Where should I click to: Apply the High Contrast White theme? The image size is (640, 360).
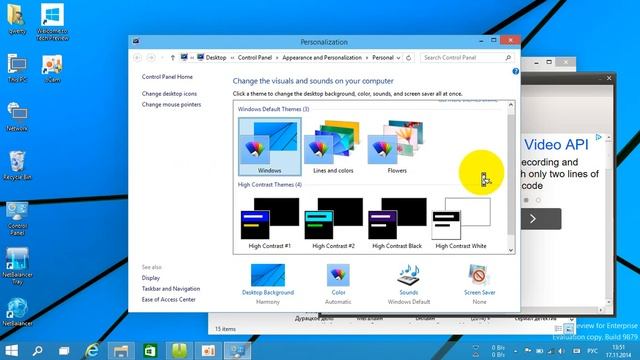[x=461, y=223]
